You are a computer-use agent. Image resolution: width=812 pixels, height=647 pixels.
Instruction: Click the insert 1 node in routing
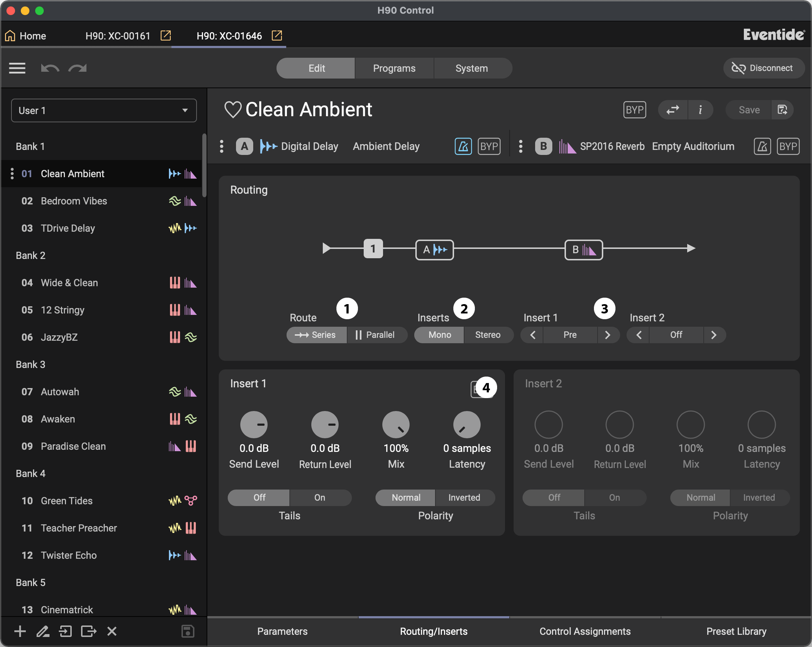coord(373,249)
